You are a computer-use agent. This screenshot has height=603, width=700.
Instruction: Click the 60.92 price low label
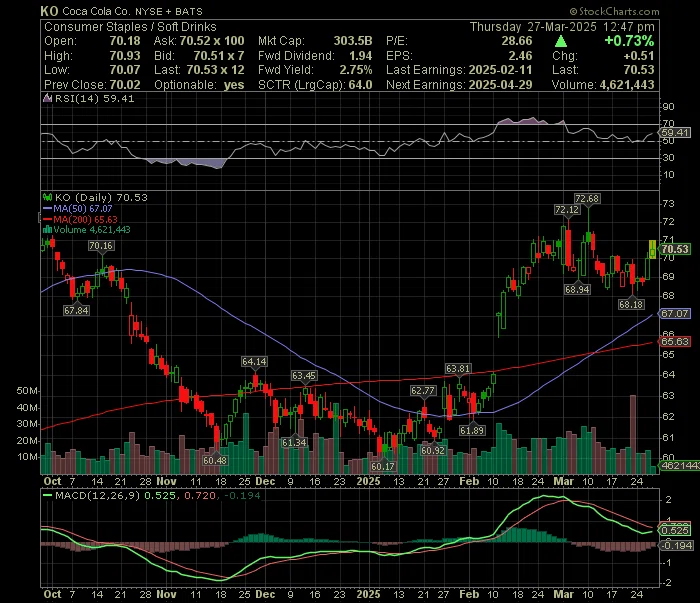click(x=433, y=450)
